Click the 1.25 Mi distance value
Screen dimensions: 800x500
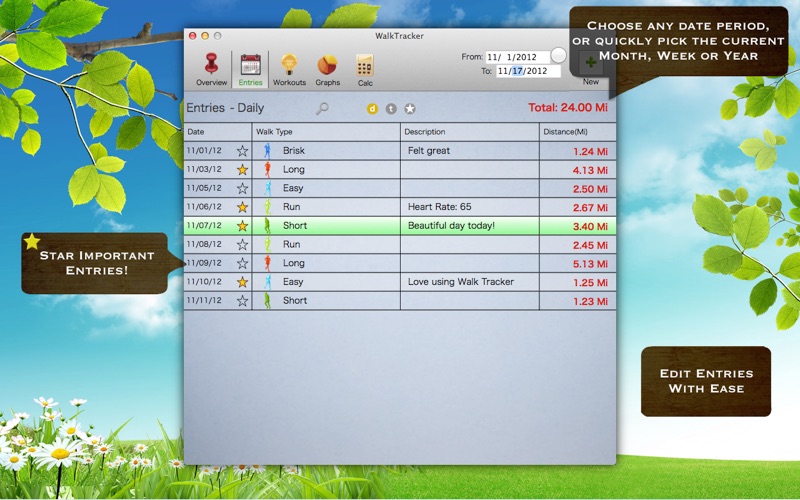(x=590, y=283)
